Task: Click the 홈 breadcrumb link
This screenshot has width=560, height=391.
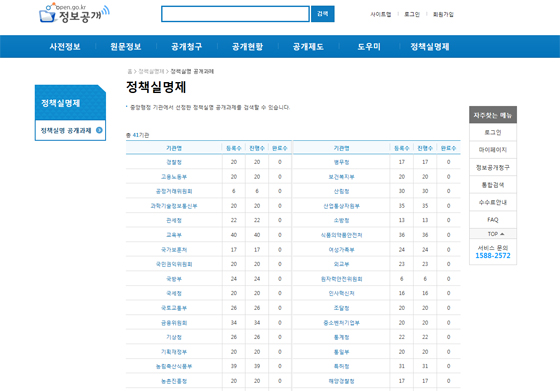Action: [x=130, y=71]
